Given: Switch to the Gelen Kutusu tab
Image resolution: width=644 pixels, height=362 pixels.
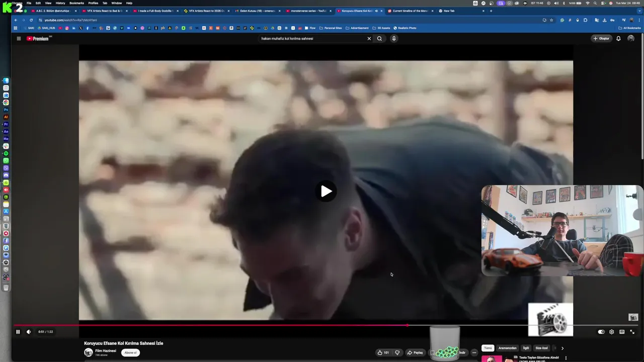Looking at the screenshot, I should click(x=258, y=11).
